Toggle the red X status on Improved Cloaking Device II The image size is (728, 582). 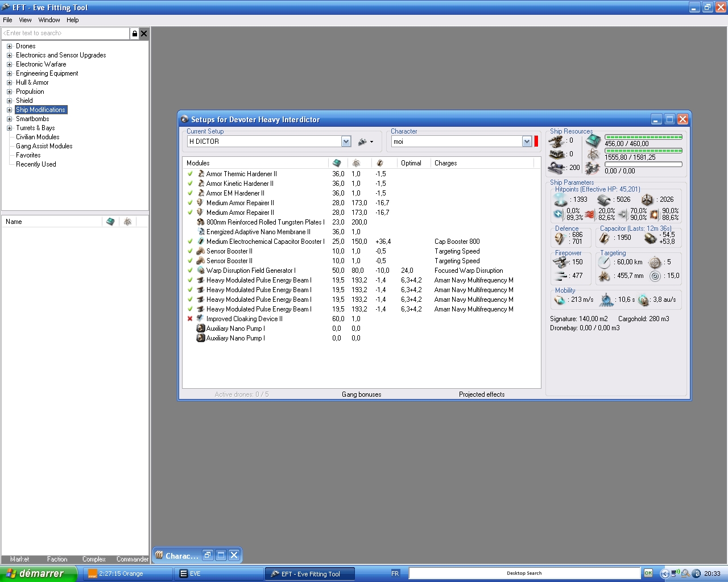(x=190, y=319)
